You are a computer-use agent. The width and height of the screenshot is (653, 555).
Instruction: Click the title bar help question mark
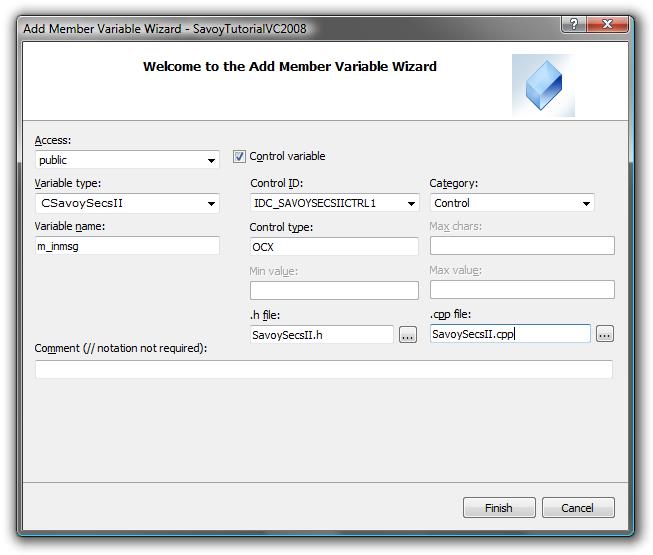tap(574, 25)
